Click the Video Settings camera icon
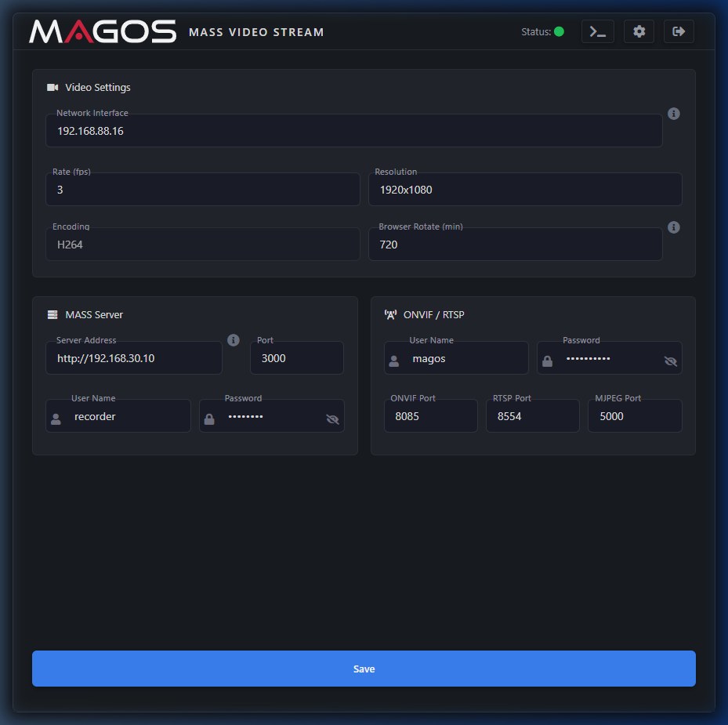 pyautogui.click(x=53, y=87)
